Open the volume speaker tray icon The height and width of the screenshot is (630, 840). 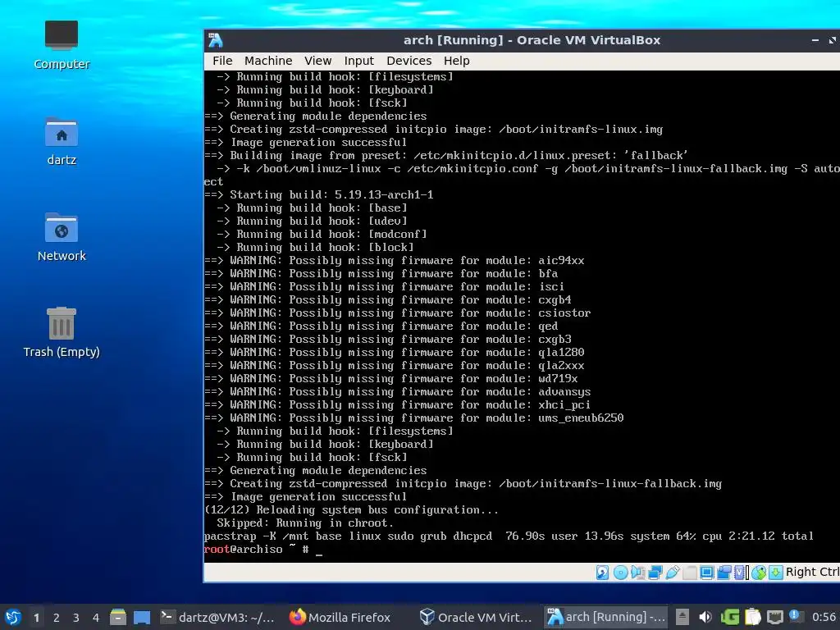(x=705, y=618)
